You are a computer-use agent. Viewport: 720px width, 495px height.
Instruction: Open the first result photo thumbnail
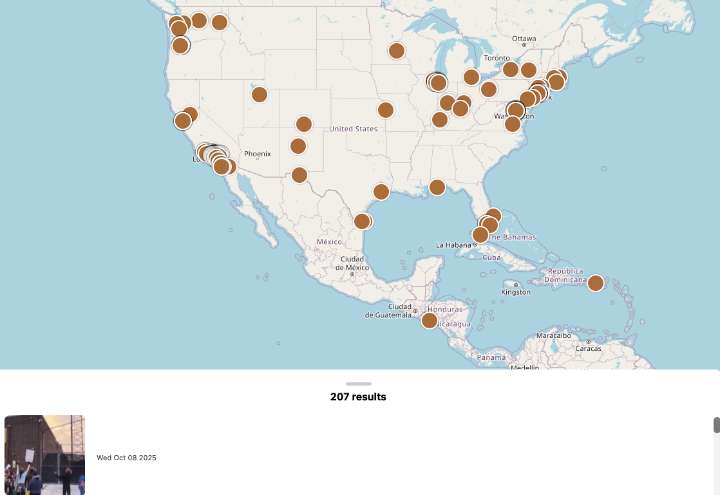(44, 455)
